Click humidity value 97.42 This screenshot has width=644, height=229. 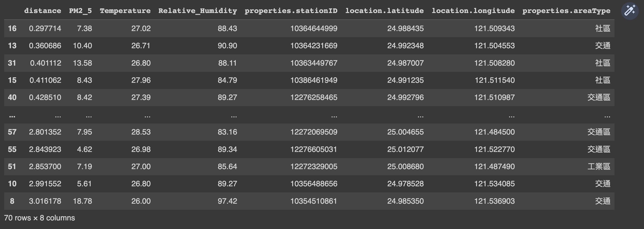[x=227, y=201]
